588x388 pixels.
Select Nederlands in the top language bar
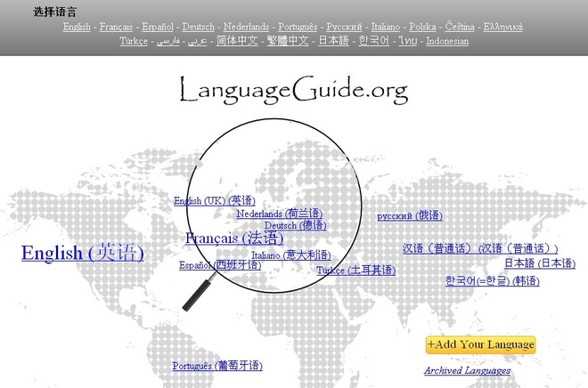point(247,27)
